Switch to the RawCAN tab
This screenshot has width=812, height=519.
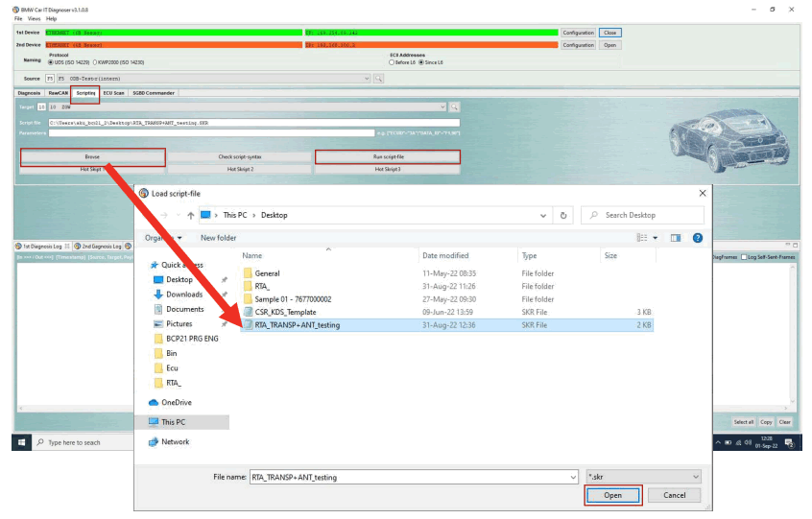click(x=58, y=93)
